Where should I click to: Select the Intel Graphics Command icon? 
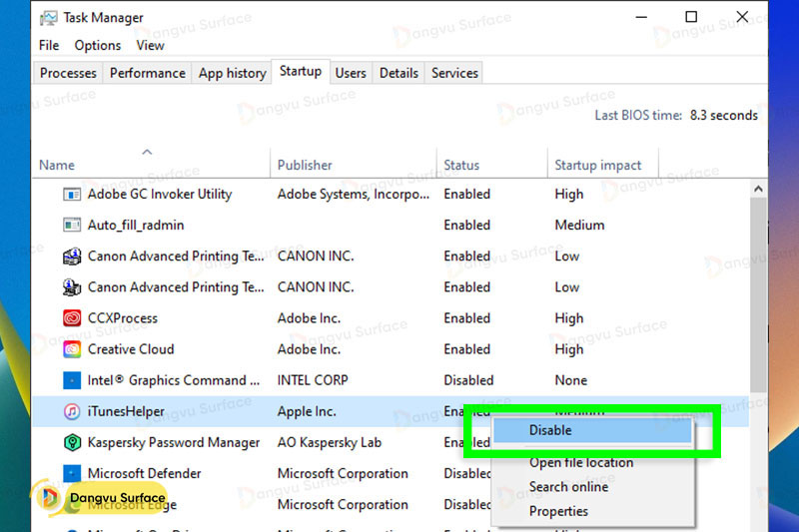coord(72,380)
